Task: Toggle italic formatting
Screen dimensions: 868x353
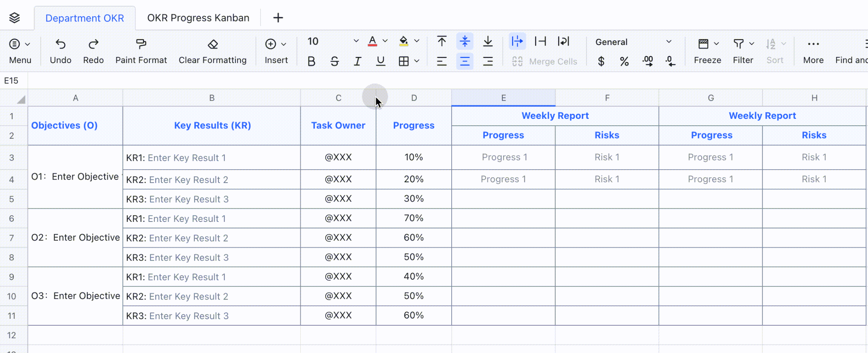Action: (357, 61)
